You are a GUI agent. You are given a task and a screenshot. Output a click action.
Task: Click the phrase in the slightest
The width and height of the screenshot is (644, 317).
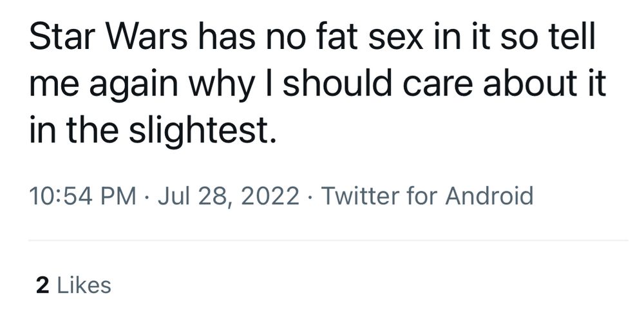pos(153,131)
